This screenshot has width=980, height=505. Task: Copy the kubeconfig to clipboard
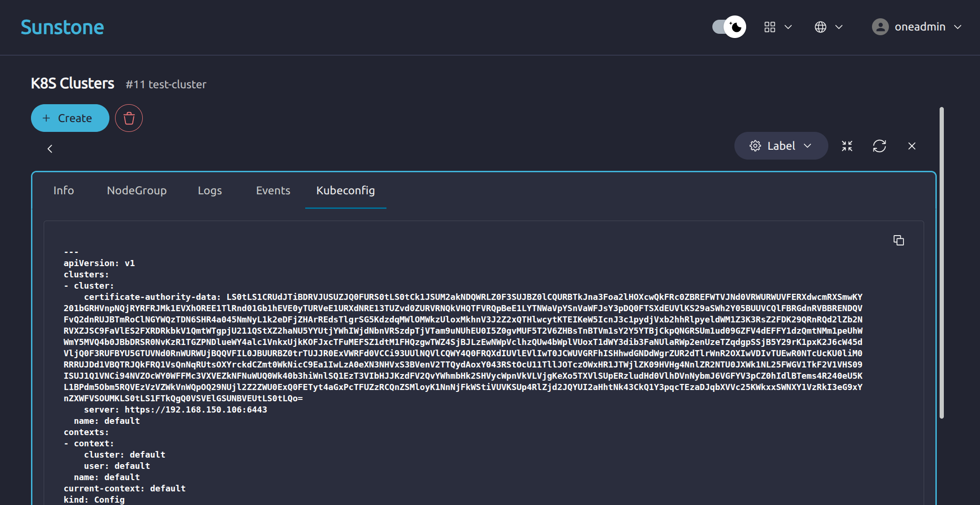pyautogui.click(x=898, y=240)
